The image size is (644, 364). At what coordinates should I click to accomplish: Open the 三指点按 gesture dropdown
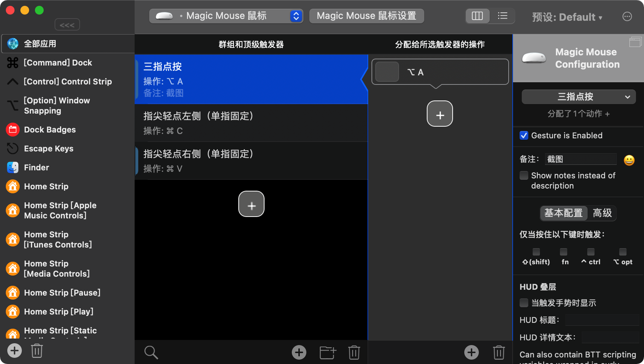click(579, 97)
